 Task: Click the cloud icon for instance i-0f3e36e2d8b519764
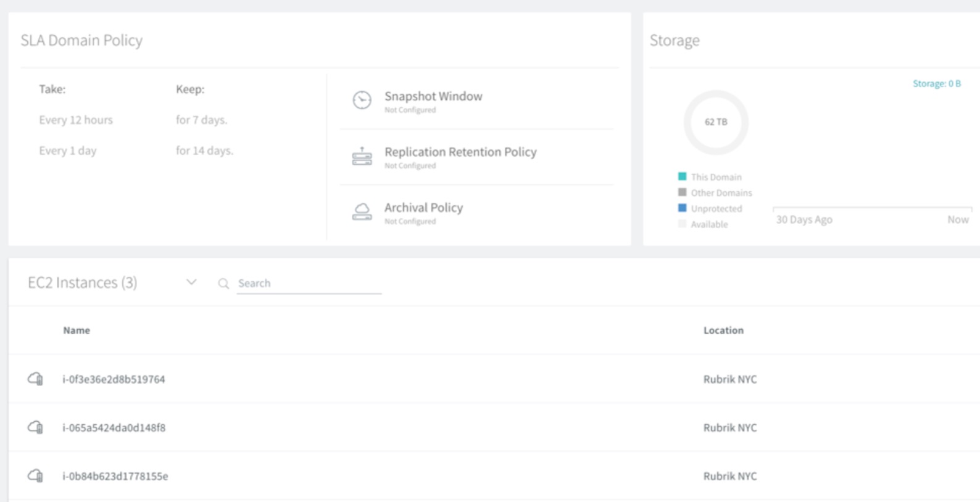(x=36, y=379)
